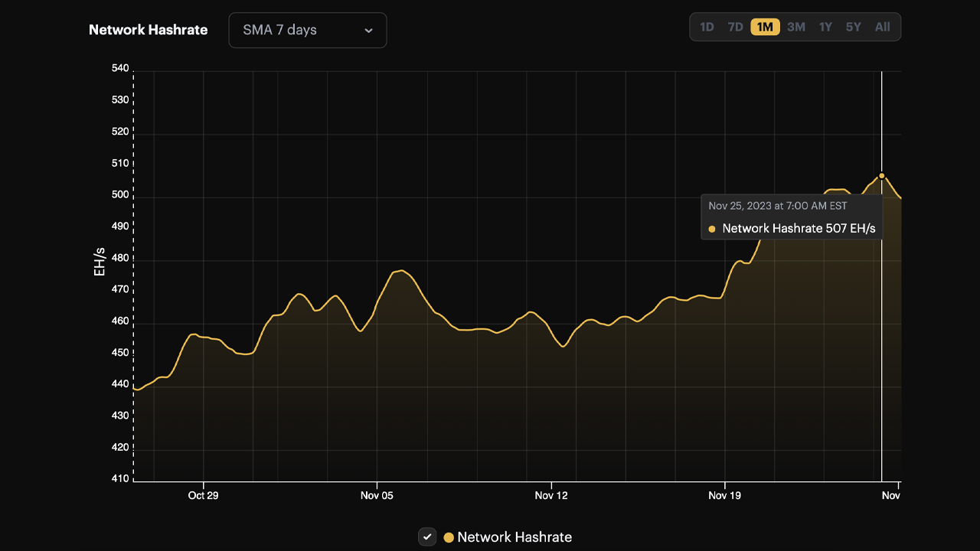
Task: Select the 3M time range button
Action: point(795,26)
